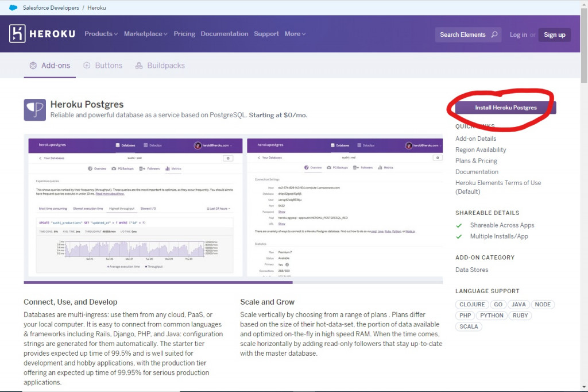Click the search magnifier icon
This screenshot has width=588, height=392.
(494, 34)
